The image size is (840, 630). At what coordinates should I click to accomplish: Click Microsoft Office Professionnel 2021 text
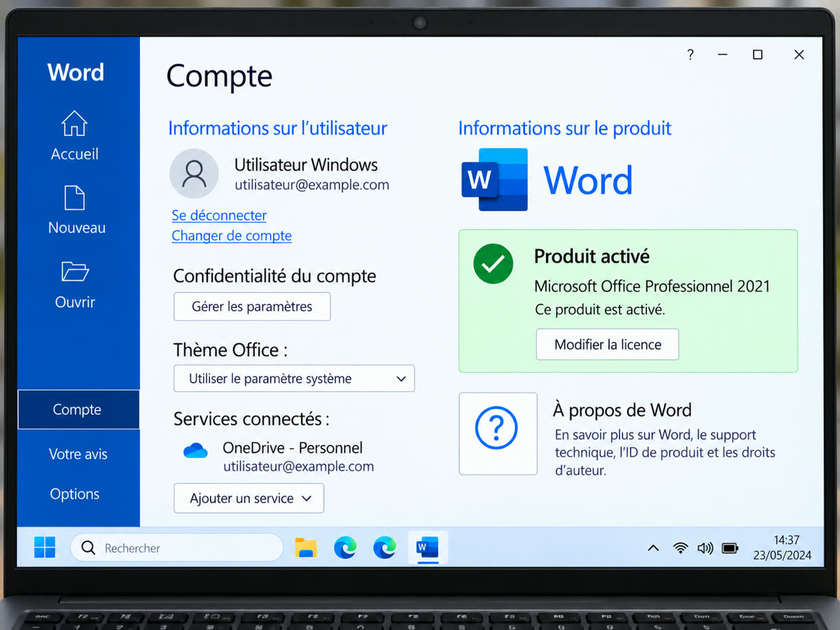652,286
